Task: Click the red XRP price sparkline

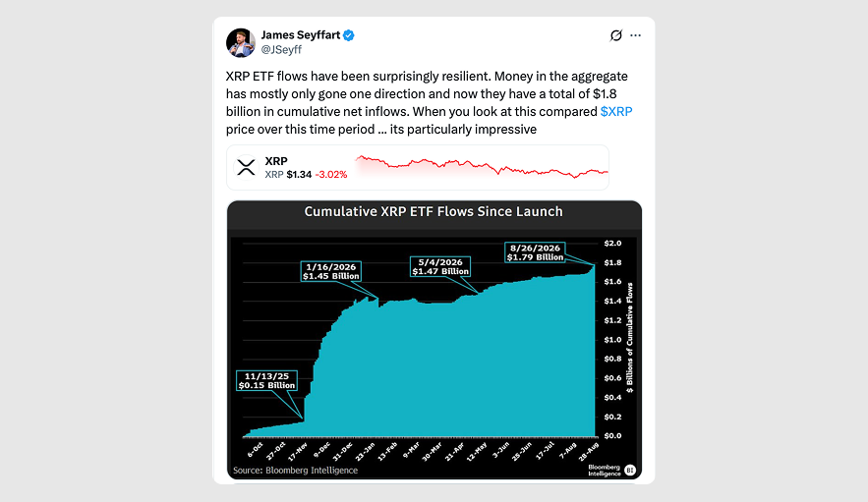Action: tap(482, 167)
